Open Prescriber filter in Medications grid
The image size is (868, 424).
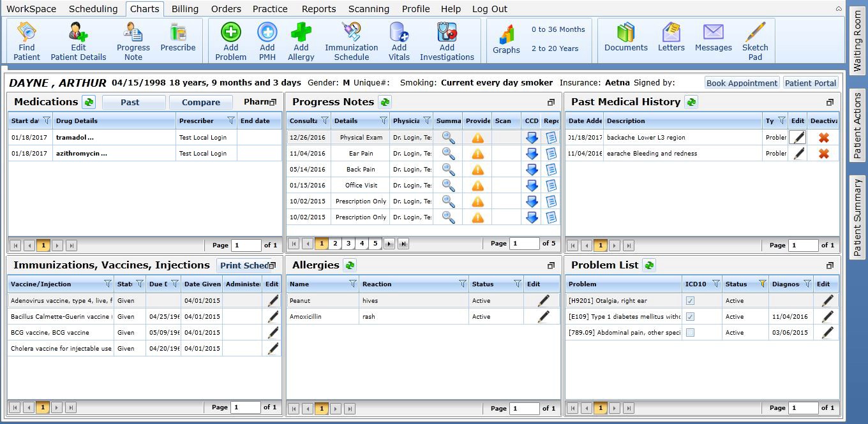pos(232,121)
